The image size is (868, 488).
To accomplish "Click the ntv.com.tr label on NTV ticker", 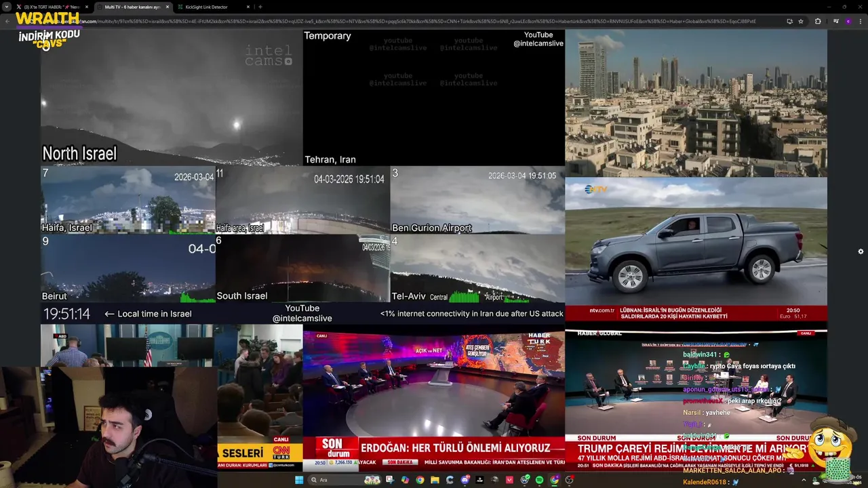I will click(601, 310).
